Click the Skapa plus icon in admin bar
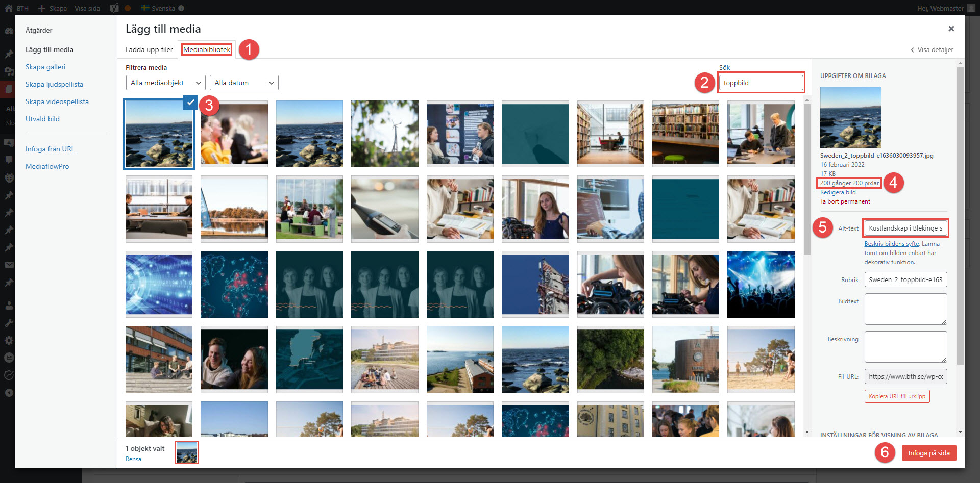Viewport: 980px width, 483px height. point(42,8)
